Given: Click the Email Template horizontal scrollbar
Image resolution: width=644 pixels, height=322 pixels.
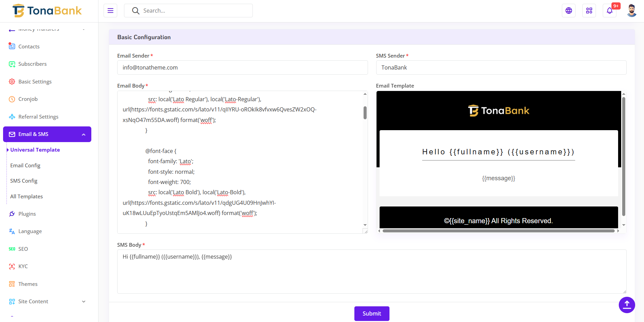Looking at the screenshot, I should pyautogui.click(x=498, y=231).
